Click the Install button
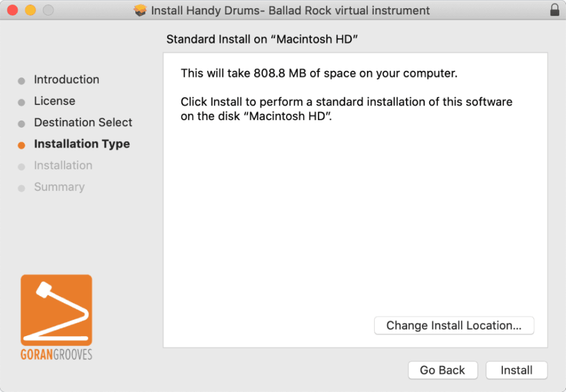Viewport: 566px width, 392px height. (x=516, y=370)
